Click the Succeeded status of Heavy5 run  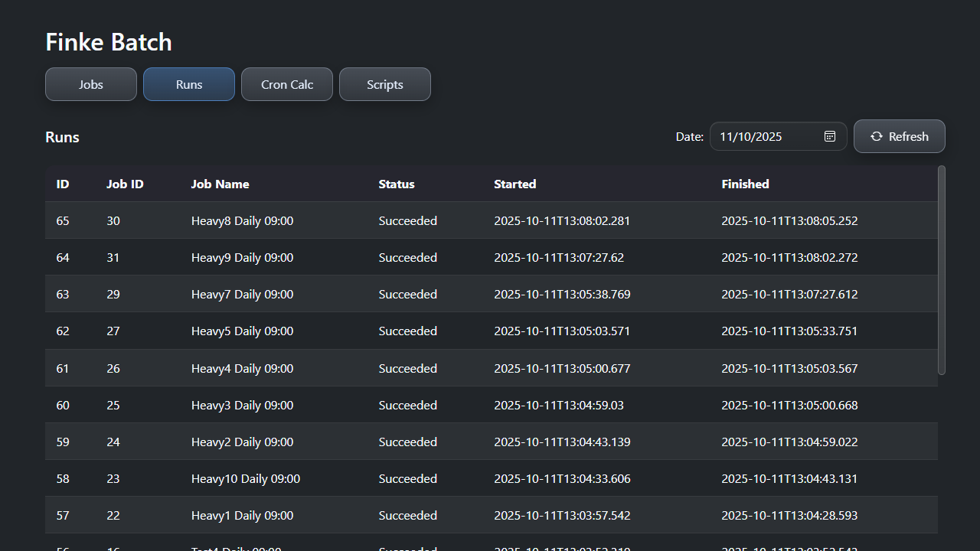[x=407, y=331]
